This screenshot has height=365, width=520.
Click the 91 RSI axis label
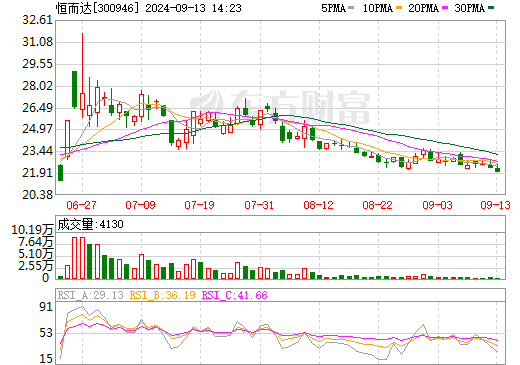46,307
